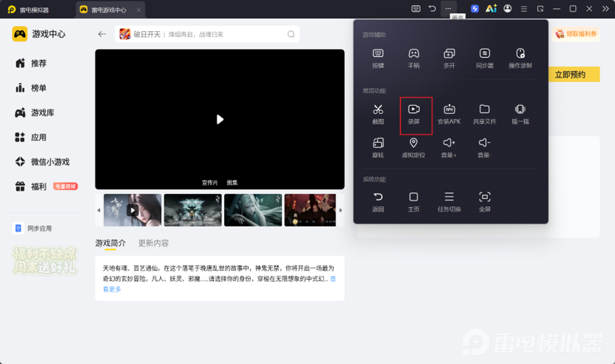Open 任务切换 task switcher
The height and width of the screenshot is (364, 615).
(x=449, y=202)
